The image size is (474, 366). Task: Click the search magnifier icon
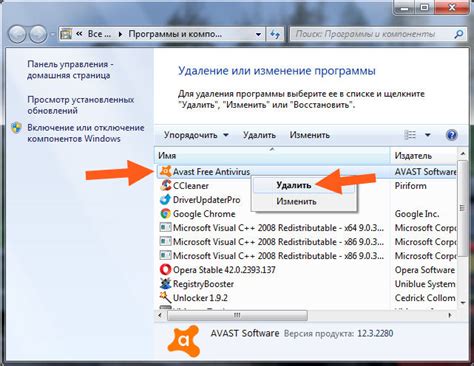[x=459, y=34]
